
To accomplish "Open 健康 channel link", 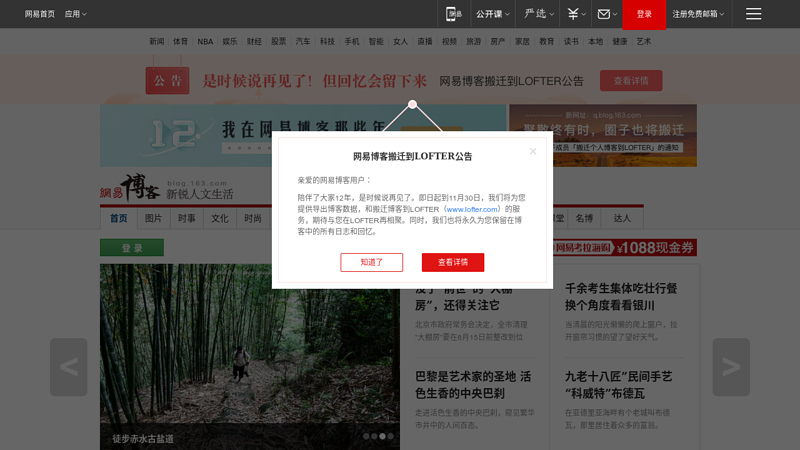I will (620, 41).
